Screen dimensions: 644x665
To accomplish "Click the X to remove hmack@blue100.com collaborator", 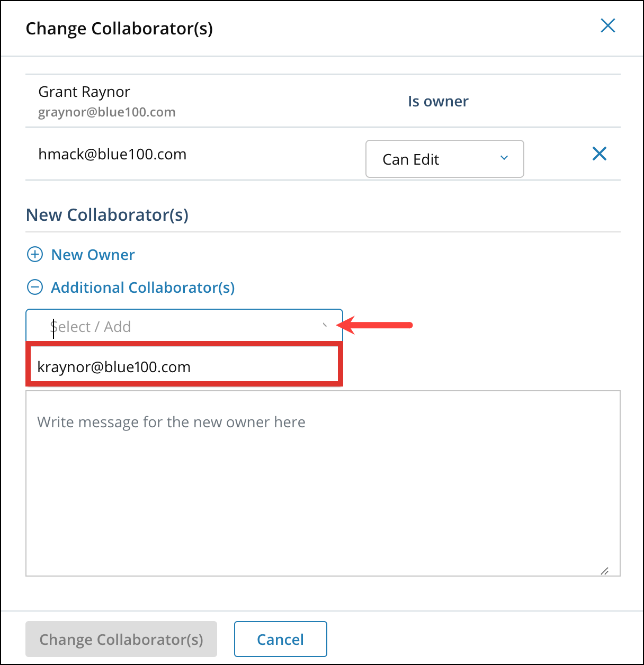I will (599, 154).
